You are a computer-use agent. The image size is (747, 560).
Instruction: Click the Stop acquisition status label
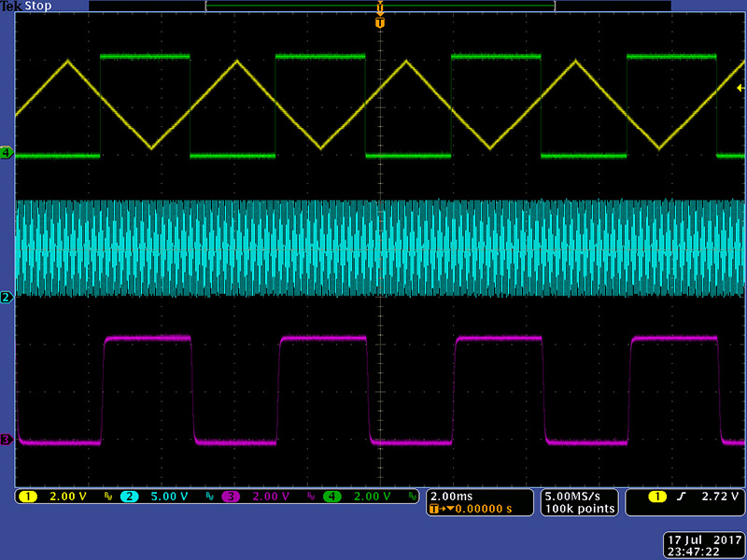point(38,6)
